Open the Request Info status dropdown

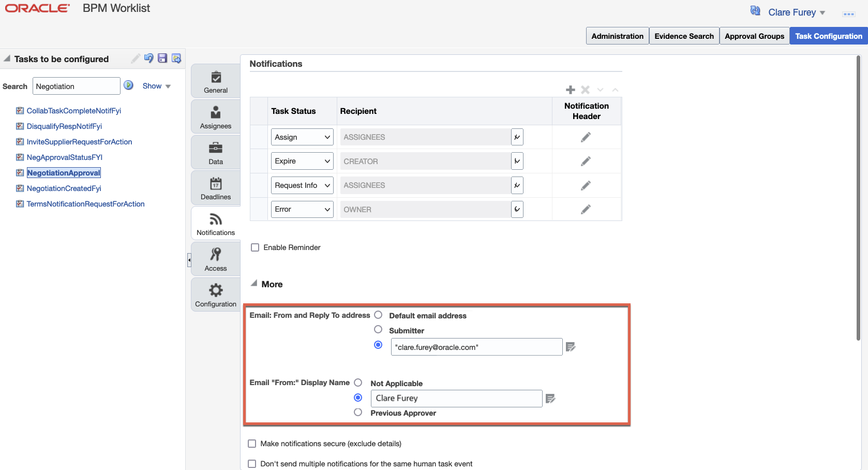click(x=302, y=185)
